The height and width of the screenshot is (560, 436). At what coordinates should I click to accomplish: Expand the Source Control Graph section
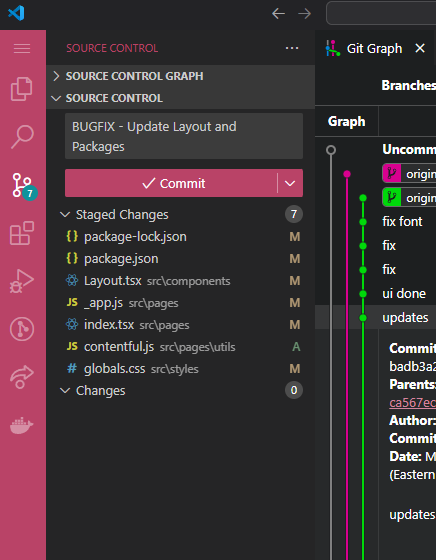tap(181, 76)
